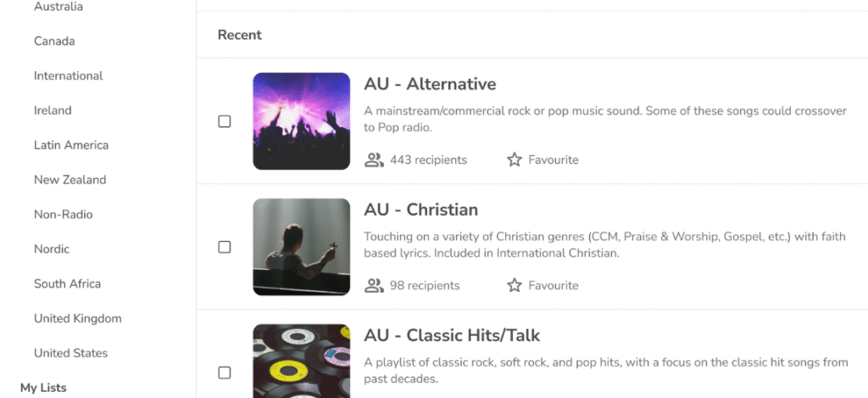
Task: Go to New Zealand lists
Action: pyautogui.click(x=70, y=180)
